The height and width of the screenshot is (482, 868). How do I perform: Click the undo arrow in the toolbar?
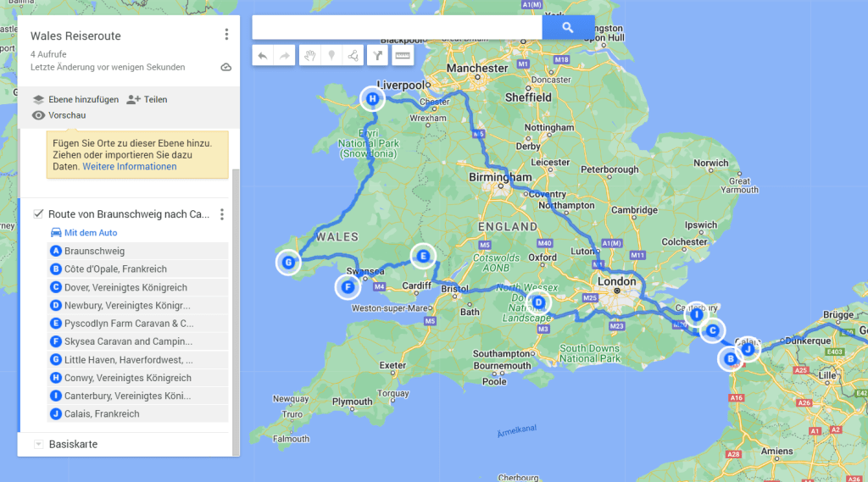pos(263,56)
